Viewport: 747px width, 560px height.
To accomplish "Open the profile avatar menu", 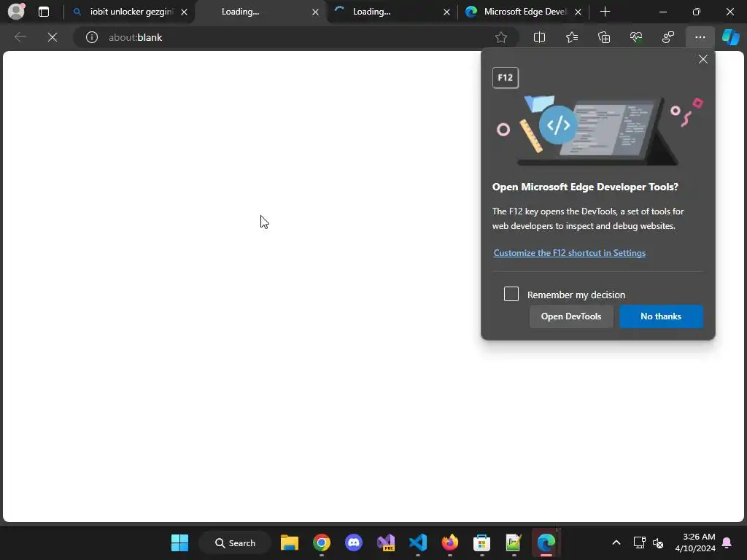I will 16,12.
